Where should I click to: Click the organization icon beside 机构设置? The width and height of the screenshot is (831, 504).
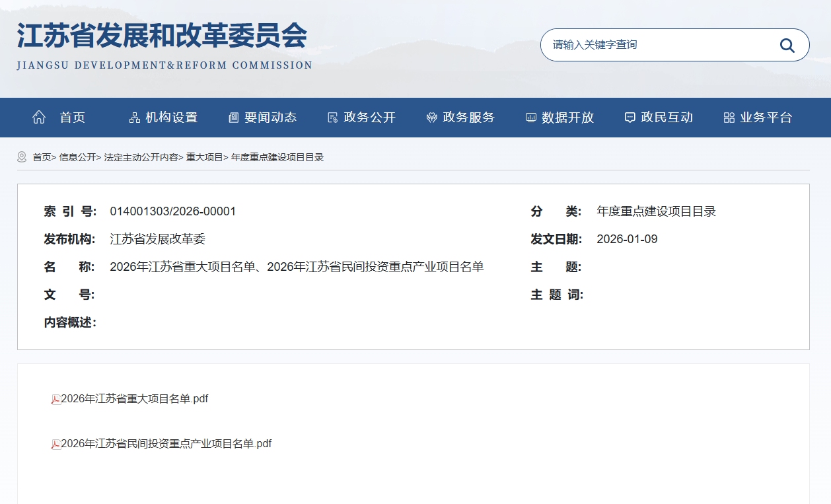[134, 118]
